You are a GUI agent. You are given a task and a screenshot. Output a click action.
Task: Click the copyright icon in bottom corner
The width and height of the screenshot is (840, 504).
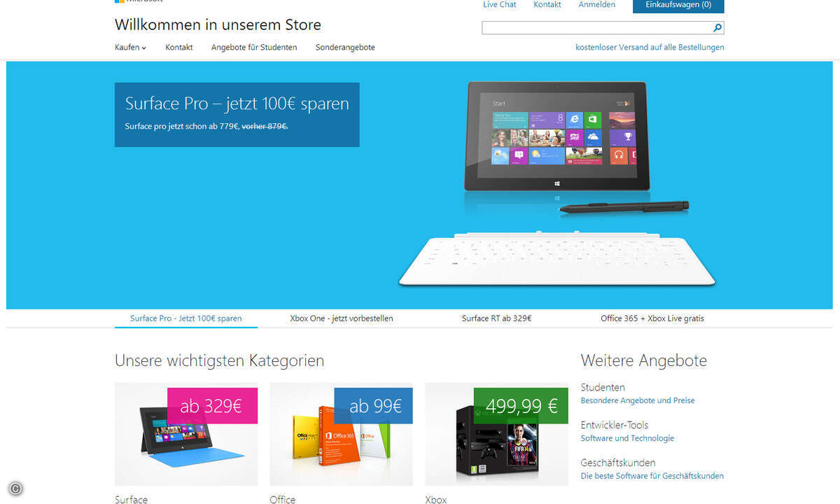pyautogui.click(x=15, y=489)
